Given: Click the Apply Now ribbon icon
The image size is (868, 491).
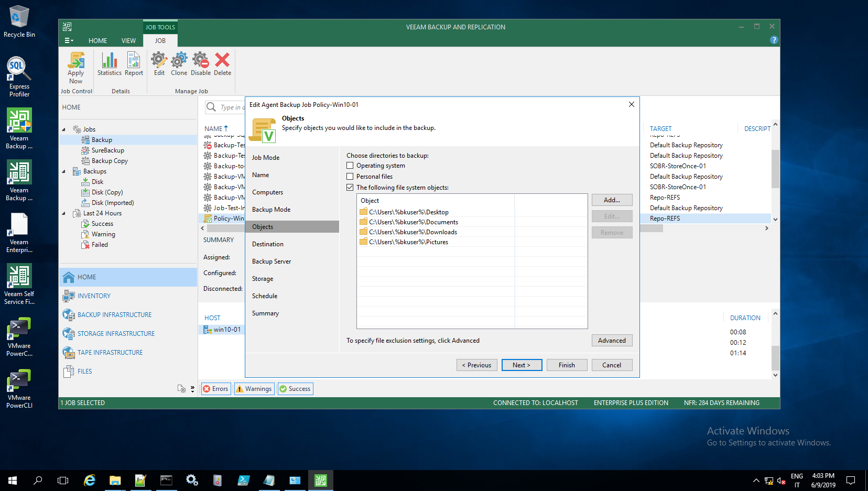Looking at the screenshot, I should click(x=76, y=68).
